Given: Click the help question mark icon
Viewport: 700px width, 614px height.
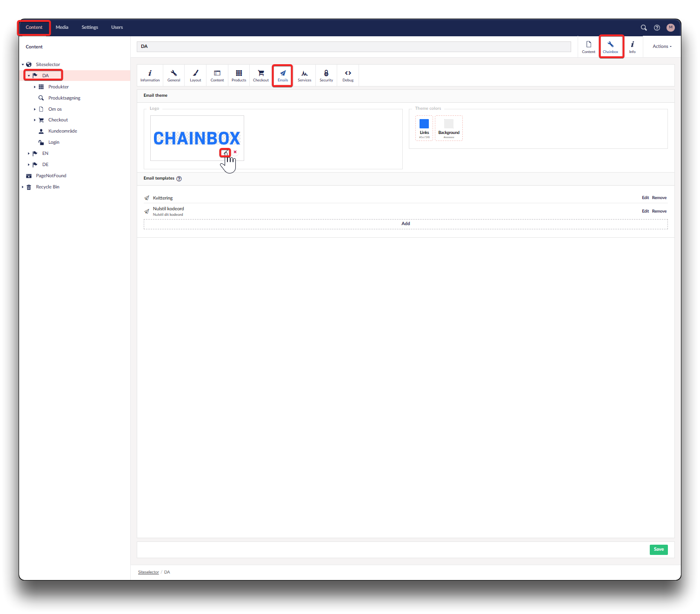Looking at the screenshot, I should (x=657, y=27).
